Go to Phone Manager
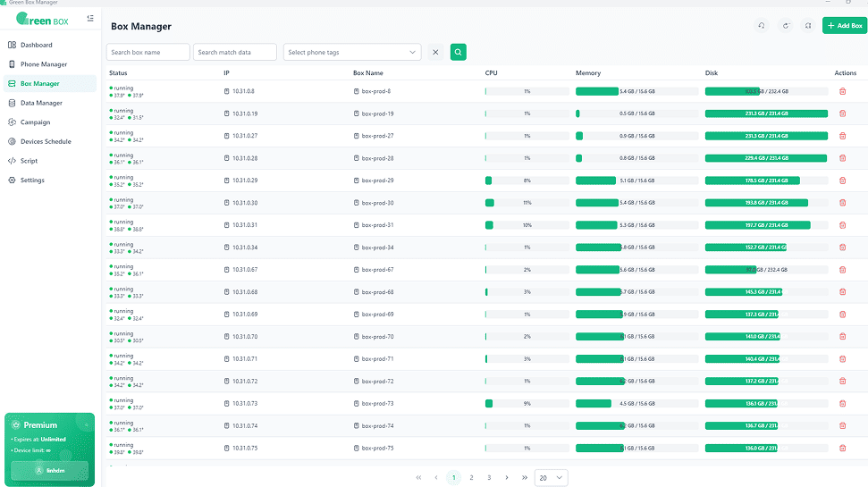Image resolution: width=868 pixels, height=487 pixels. [x=43, y=64]
